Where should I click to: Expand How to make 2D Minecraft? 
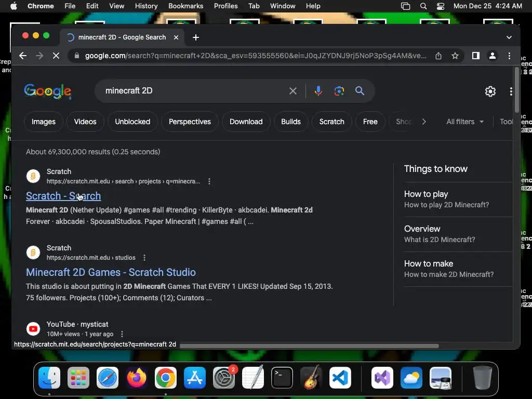coord(458,269)
